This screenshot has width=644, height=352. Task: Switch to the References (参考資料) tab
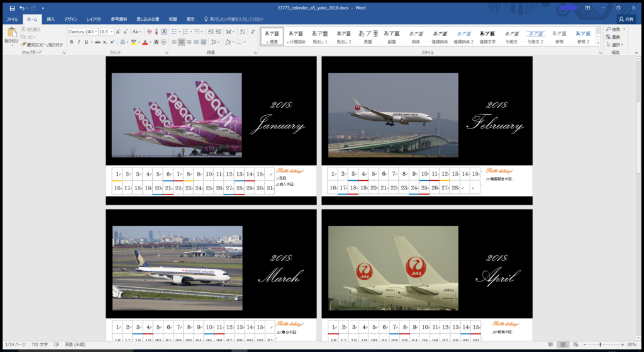click(x=119, y=20)
